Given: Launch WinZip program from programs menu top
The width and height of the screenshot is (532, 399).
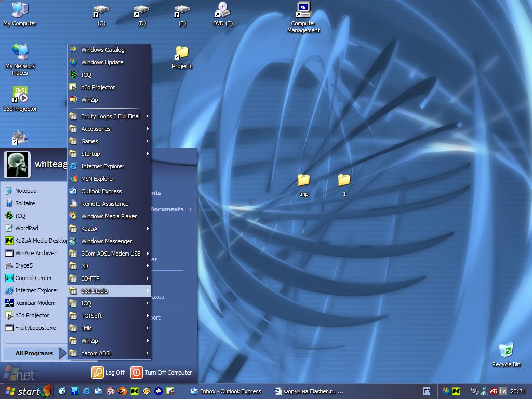Looking at the screenshot, I should pos(109,100).
